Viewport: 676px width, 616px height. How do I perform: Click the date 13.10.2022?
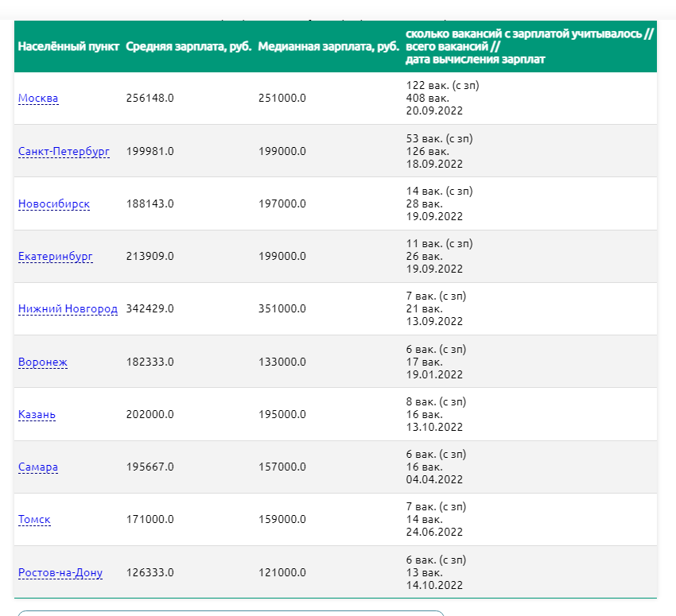[434, 428]
